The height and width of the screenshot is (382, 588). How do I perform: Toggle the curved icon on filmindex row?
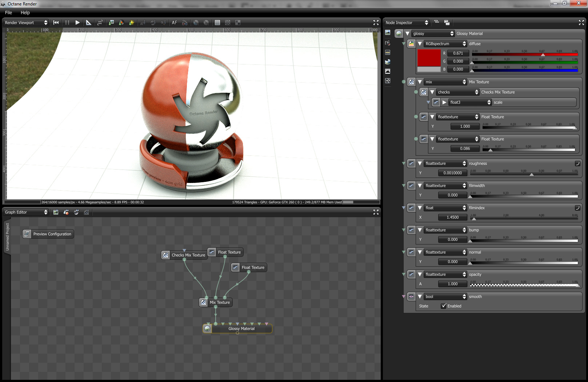click(x=577, y=208)
